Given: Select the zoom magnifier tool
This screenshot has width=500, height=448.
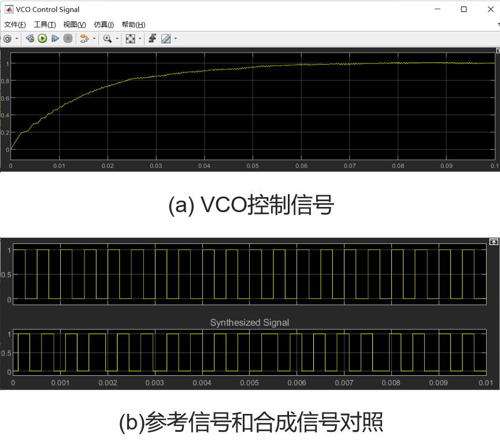Looking at the screenshot, I should click(x=108, y=39).
